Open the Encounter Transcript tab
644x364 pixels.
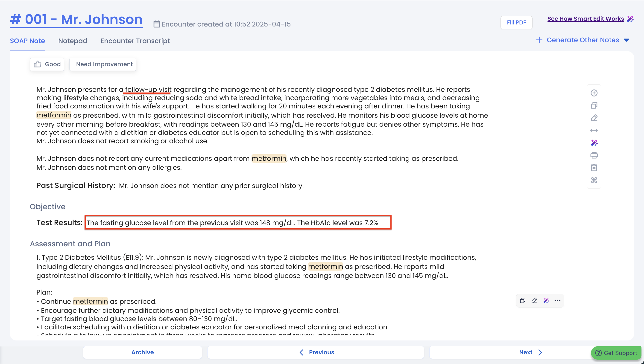135,41
